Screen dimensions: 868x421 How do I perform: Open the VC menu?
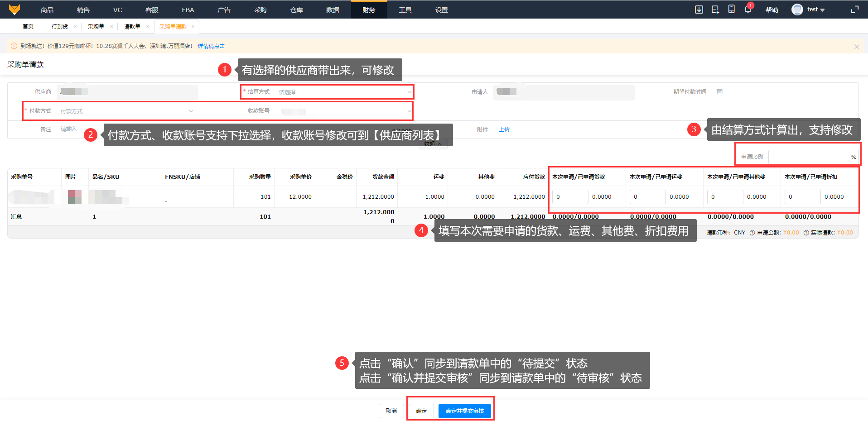coord(118,10)
